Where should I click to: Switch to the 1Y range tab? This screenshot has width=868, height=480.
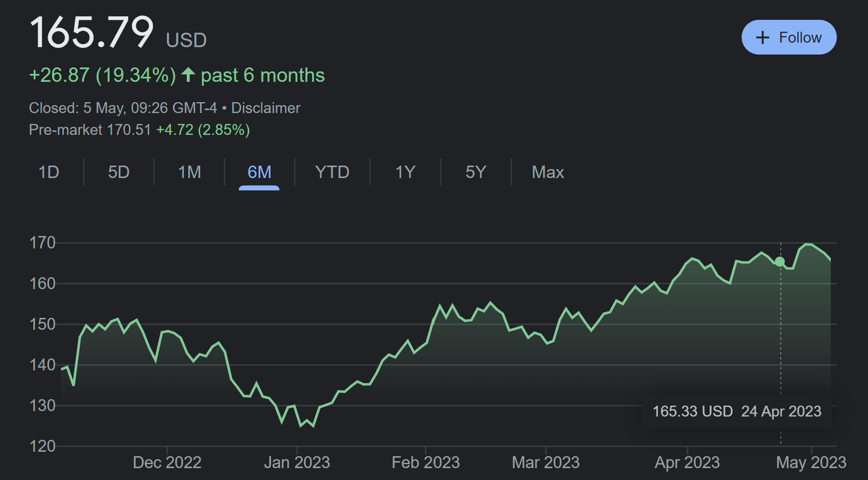click(405, 172)
